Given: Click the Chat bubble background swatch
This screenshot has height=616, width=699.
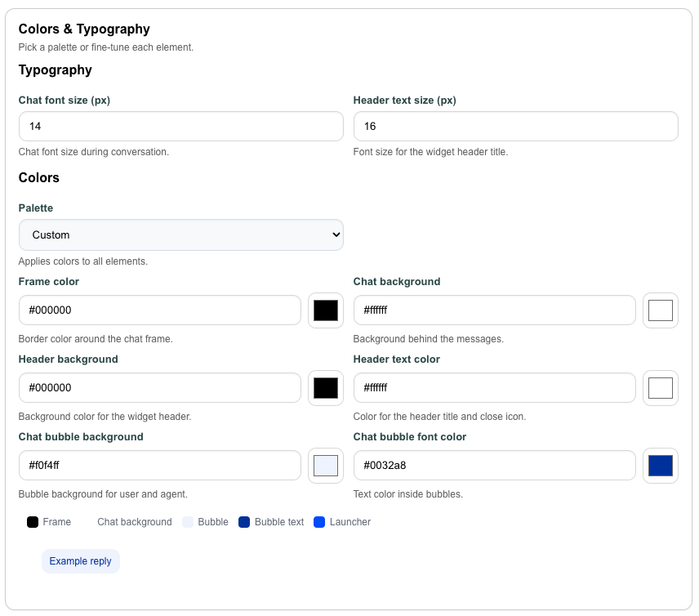Looking at the screenshot, I should [x=326, y=466].
